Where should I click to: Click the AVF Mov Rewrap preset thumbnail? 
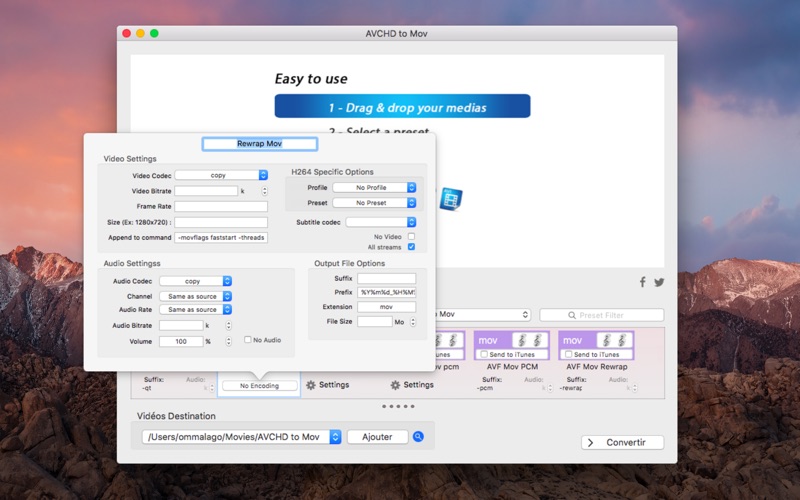pyautogui.click(x=596, y=345)
